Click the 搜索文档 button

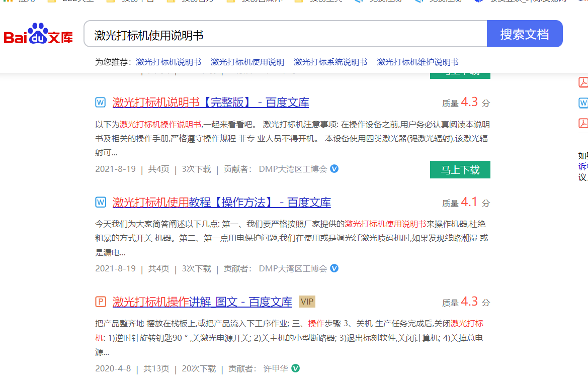[x=525, y=34]
